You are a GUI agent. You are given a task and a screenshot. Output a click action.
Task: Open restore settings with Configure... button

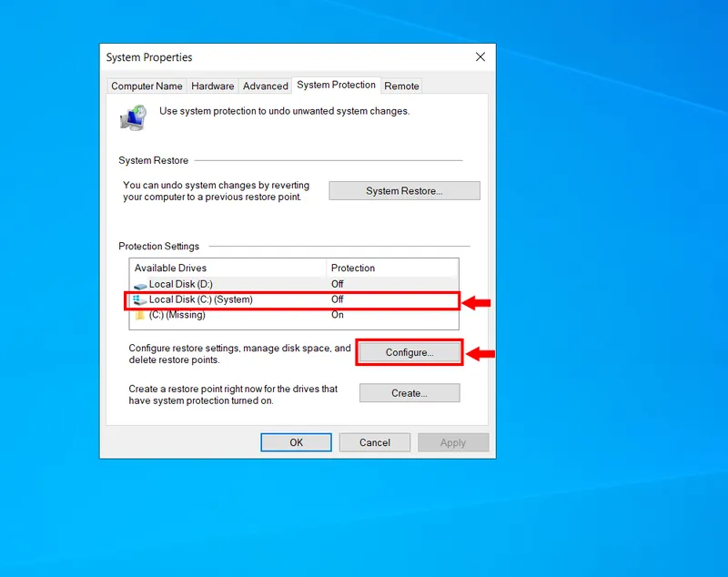(409, 352)
